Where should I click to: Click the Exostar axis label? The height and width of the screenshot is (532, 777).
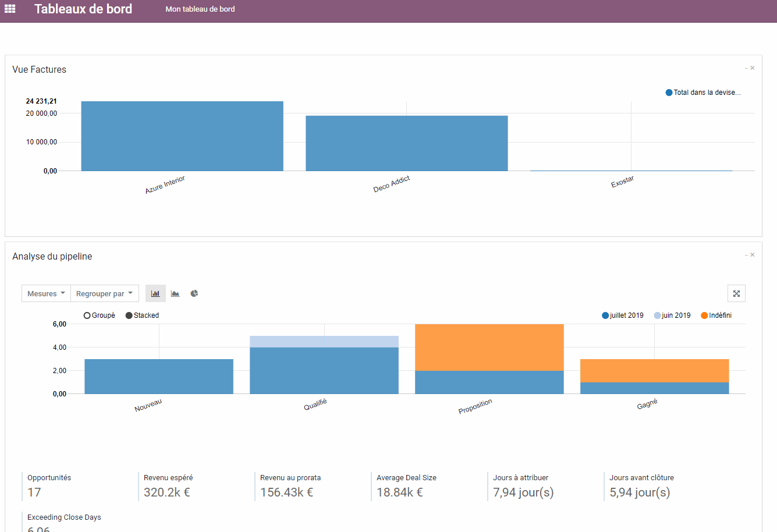622,182
